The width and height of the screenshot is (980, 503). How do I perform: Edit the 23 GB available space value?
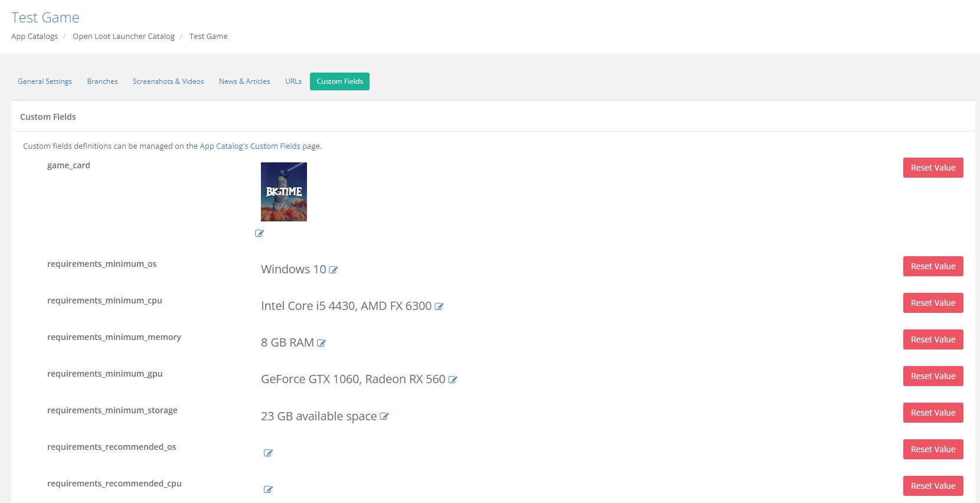[x=384, y=416]
